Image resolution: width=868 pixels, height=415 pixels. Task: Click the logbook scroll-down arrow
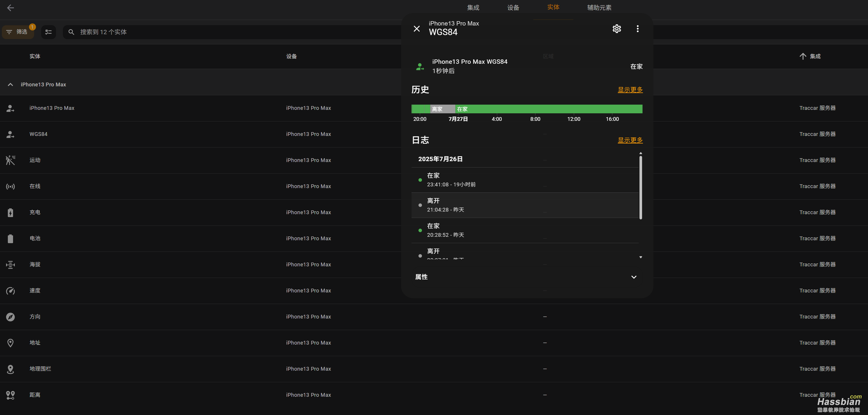[x=641, y=257]
